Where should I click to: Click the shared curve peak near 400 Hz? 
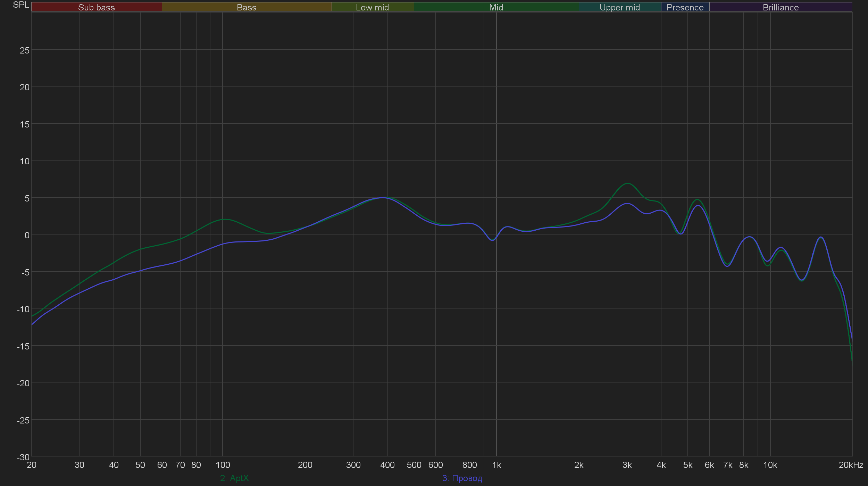(x=383, y=197)
